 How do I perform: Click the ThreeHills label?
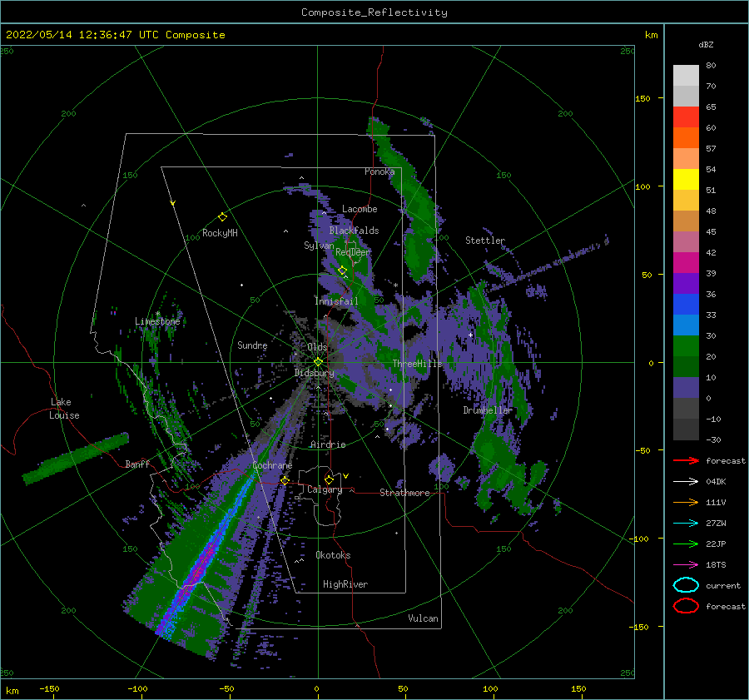(x=418, y=364)
